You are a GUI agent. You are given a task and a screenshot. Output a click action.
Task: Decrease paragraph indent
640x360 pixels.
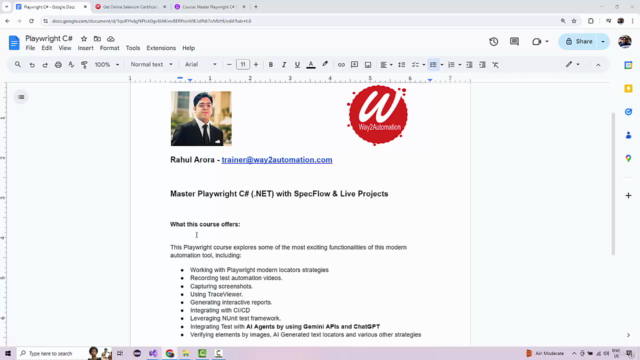[469, 65]
